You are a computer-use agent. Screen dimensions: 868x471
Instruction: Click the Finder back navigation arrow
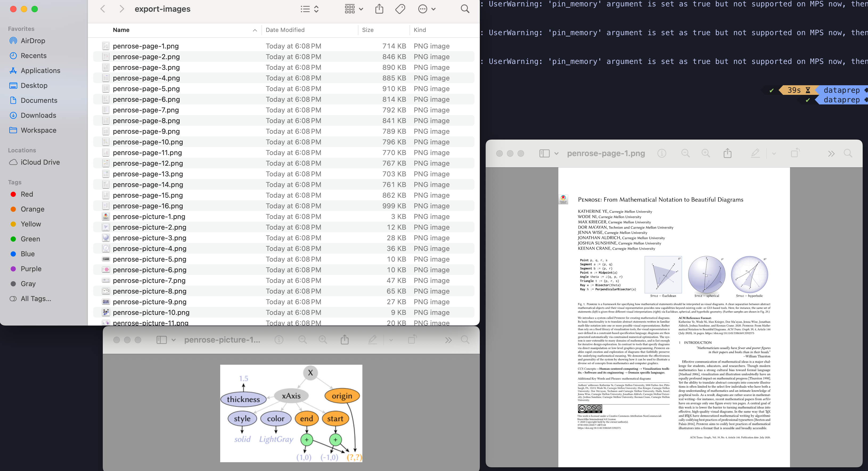pyautogui.click(x=103, y=9)
